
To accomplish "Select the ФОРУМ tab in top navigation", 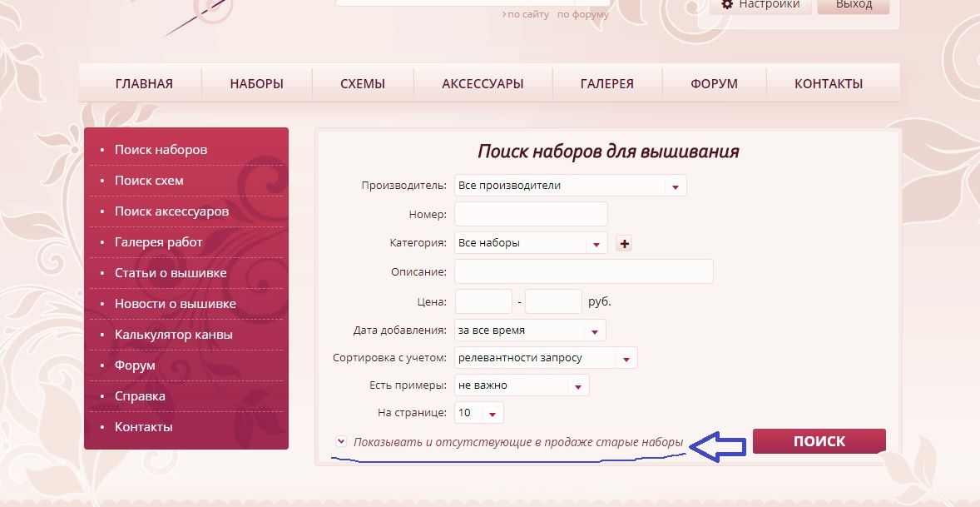I will pyautogui.click(x=714, y=84).
